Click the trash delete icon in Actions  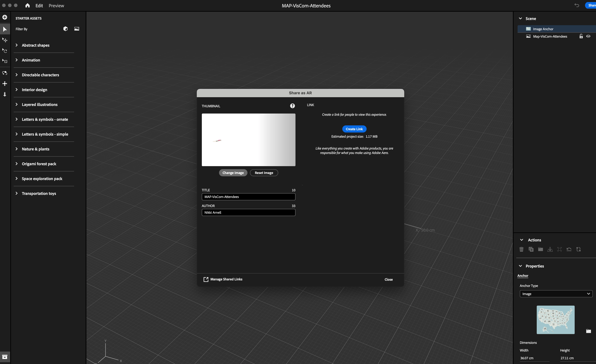(521, 249)
